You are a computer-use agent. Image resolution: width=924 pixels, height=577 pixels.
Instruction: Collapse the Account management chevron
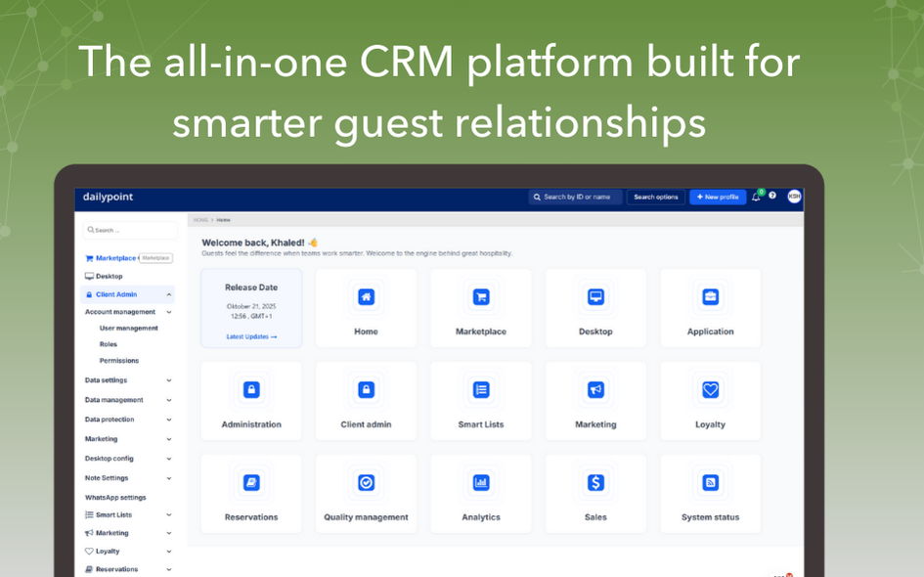click(169, 312)
